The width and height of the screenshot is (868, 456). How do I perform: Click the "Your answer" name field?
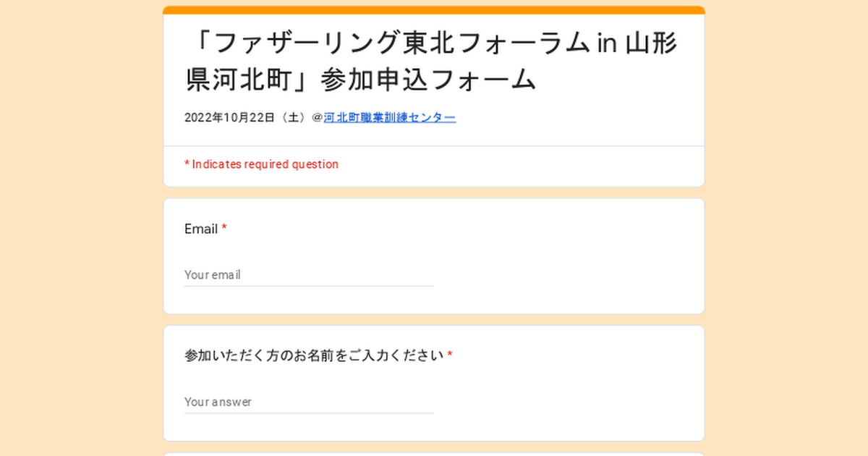309,402
